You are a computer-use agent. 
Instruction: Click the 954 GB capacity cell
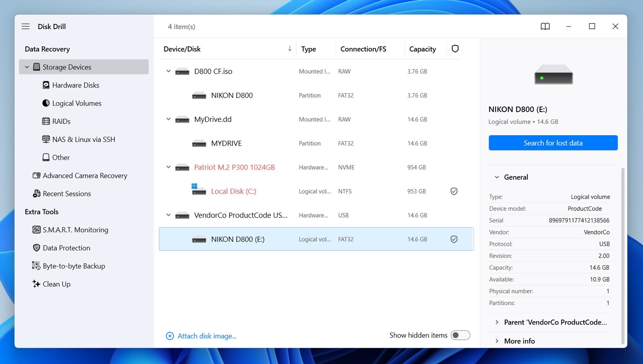(417, 167)
